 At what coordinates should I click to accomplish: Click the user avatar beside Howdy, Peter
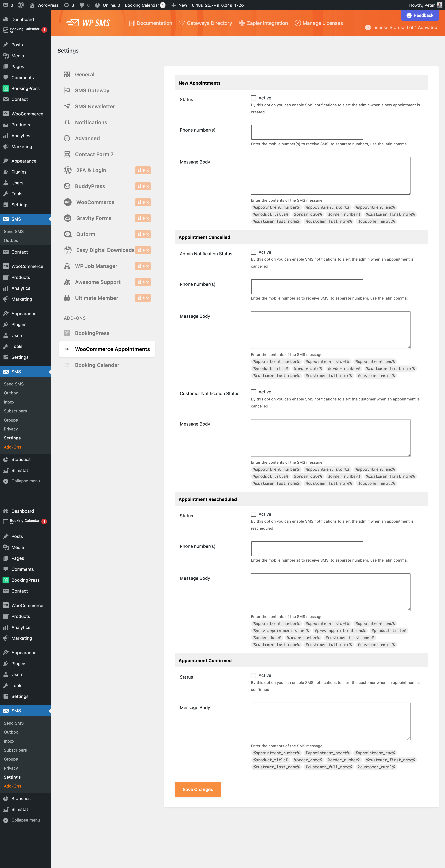pyautogui.click(x=439, y=5)
